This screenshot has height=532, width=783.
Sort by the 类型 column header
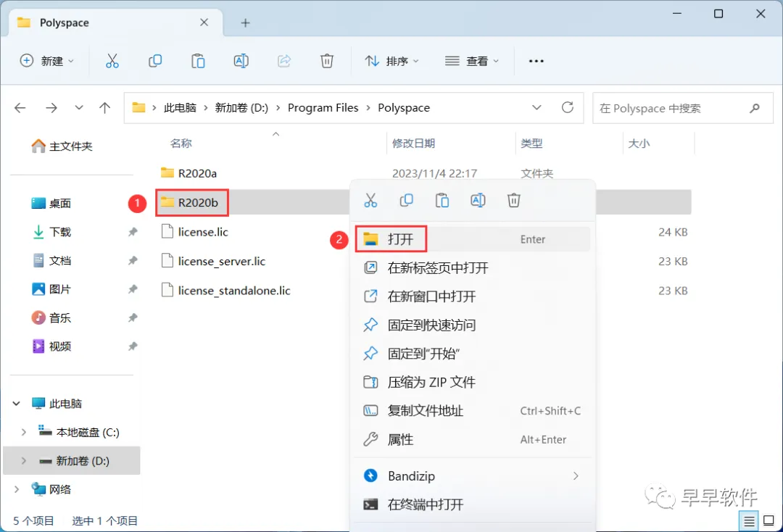coord(531,144)
